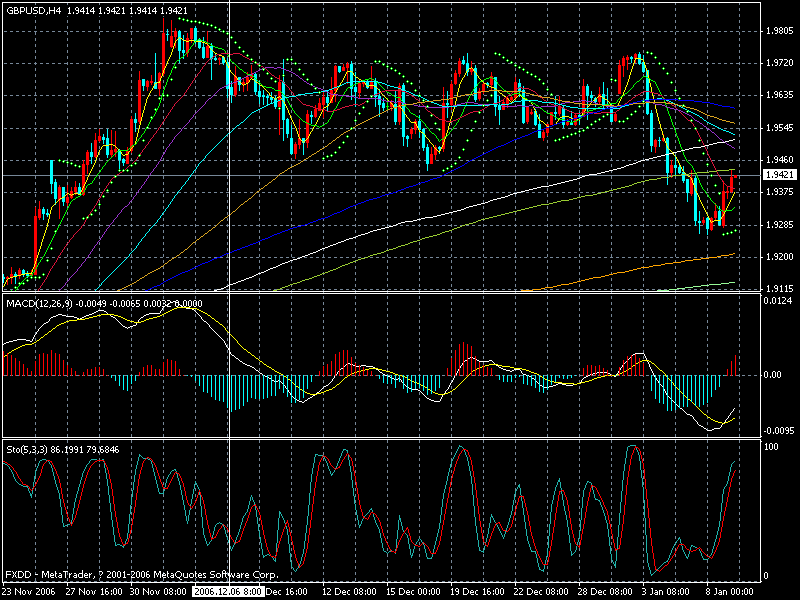Click the last red candle on price chart
The height and width of the screenshot is (600, 800).
(732, 183)
